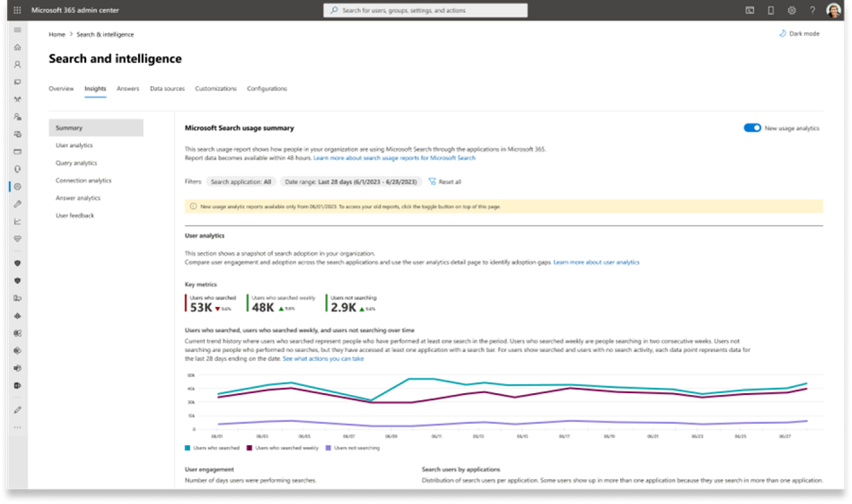Image resolution: width=852 pixels, height=504 pixels.
Task: Toggle Dark mode
Action: 799,33
